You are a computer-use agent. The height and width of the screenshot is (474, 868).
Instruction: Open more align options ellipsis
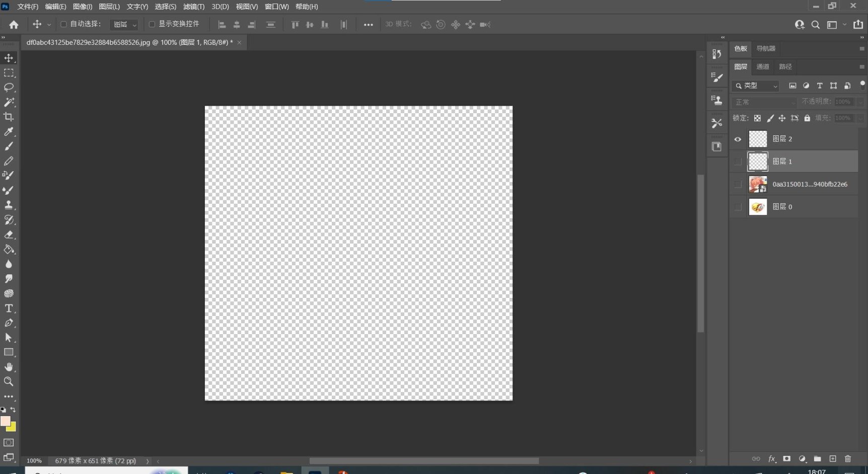[369, 25]
